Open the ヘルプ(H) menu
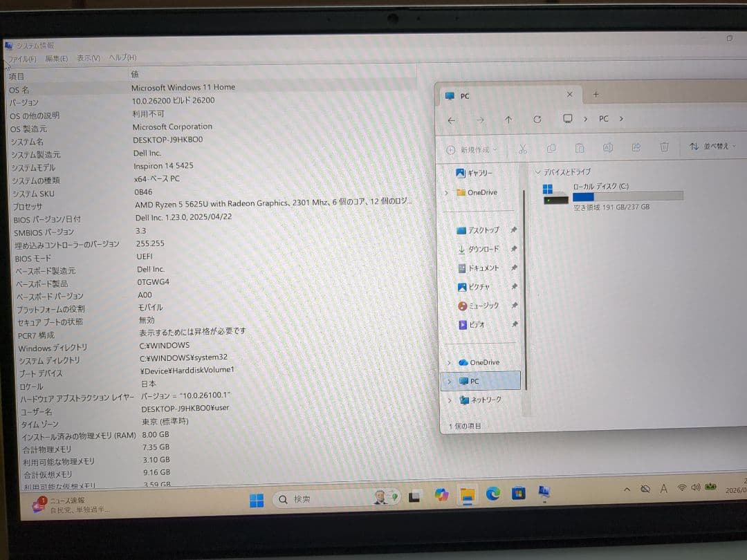The width and height of the screenshot is (747, 560). [x=122, y=57]
